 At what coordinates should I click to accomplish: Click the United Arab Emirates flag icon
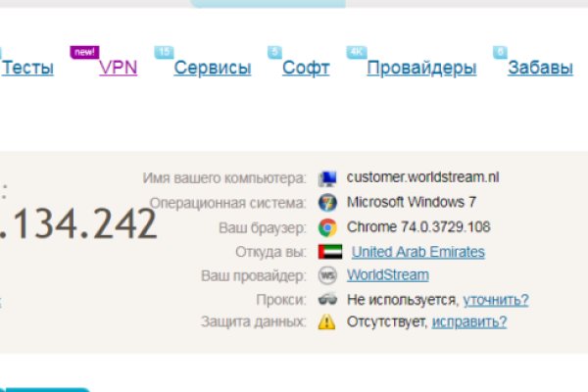[327, 252]
